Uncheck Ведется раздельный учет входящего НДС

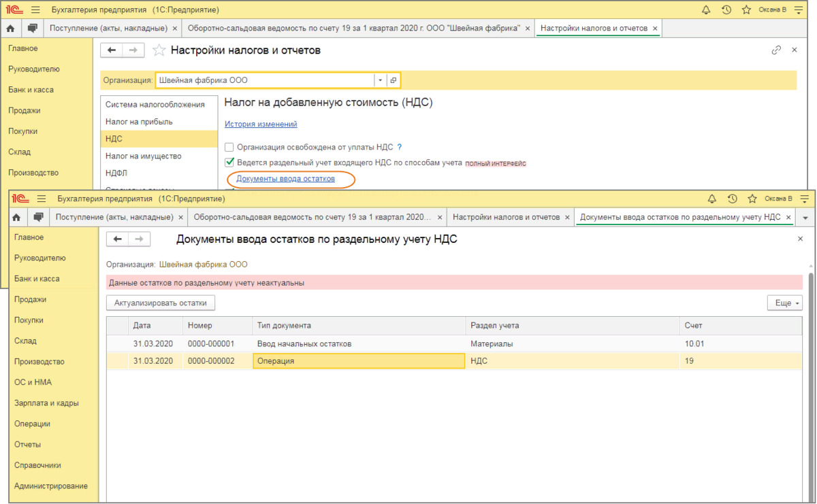[229, 163]
